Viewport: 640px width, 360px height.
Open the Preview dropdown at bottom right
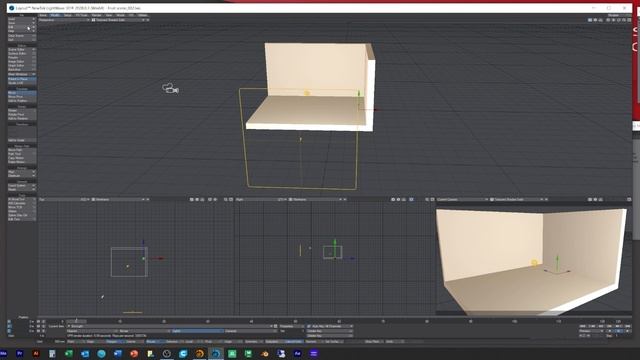pos(591,331)
